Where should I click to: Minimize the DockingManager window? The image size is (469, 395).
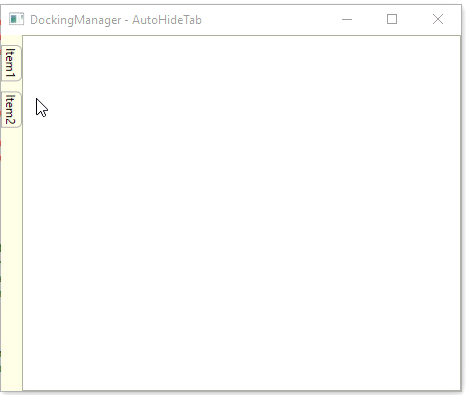[347, 19]
